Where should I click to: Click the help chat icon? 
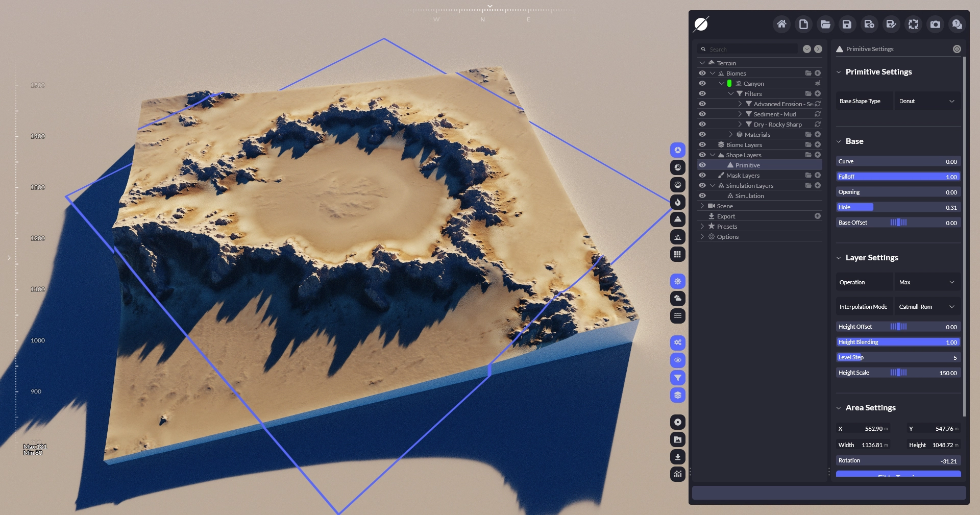tap(957, 24)
